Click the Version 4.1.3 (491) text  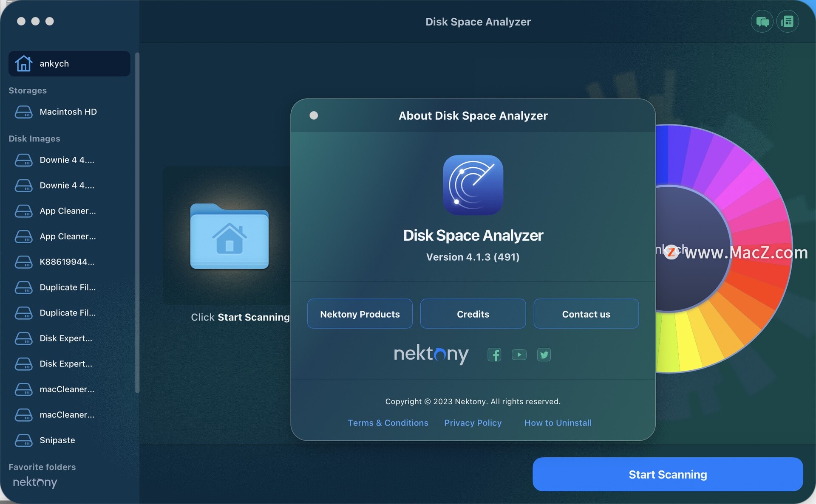[x=473, y=257]
